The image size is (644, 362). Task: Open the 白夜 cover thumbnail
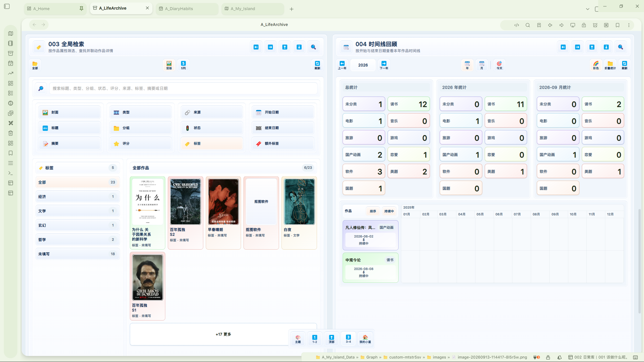click(x=299, y=202)
